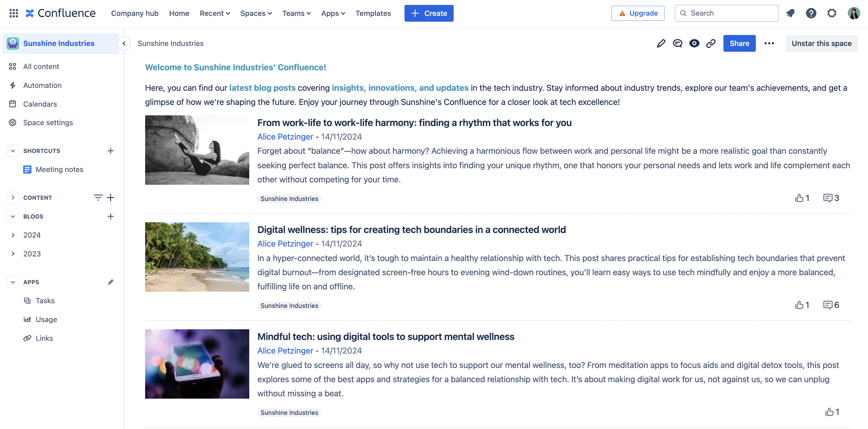This screenshot has height=429, width=868.
Task: Click the blue Share button
Action: point(739,43)
